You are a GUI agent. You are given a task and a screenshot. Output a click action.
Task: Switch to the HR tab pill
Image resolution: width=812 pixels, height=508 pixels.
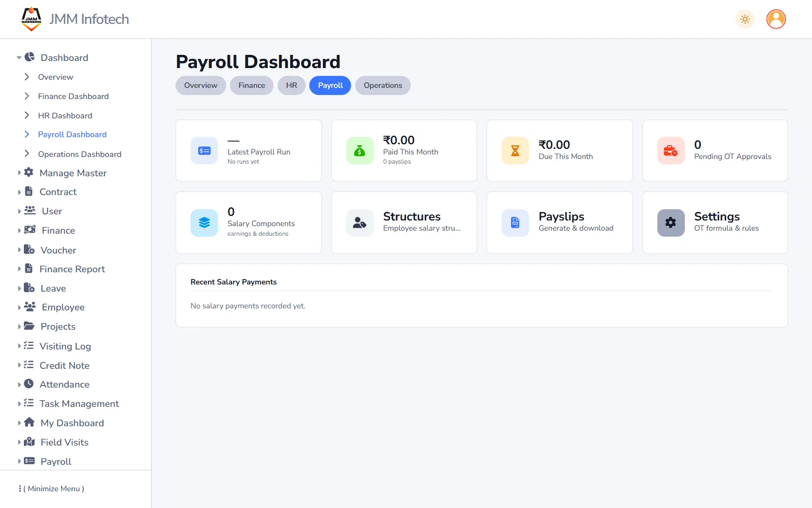pos(291,85)
